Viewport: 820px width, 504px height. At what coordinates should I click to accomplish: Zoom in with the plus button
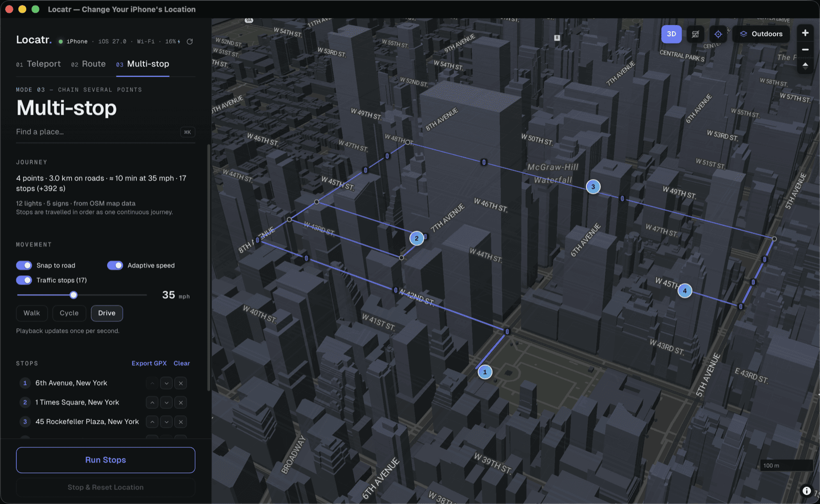pos(805,33)
